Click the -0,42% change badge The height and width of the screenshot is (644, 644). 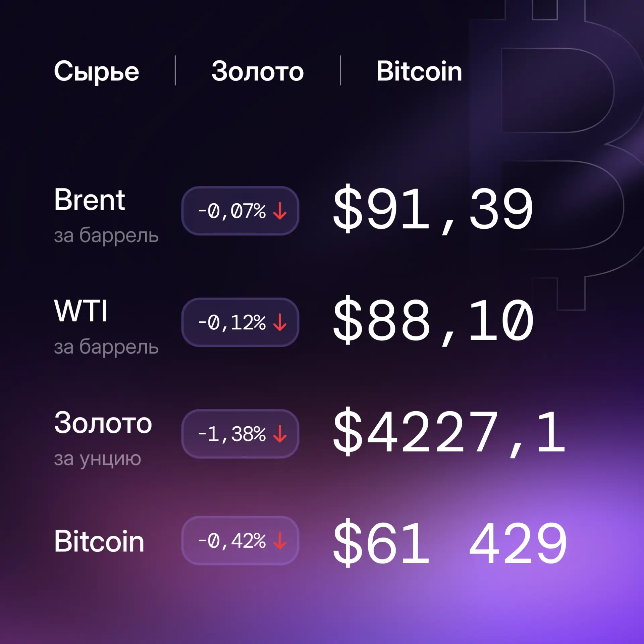(240, 540)
